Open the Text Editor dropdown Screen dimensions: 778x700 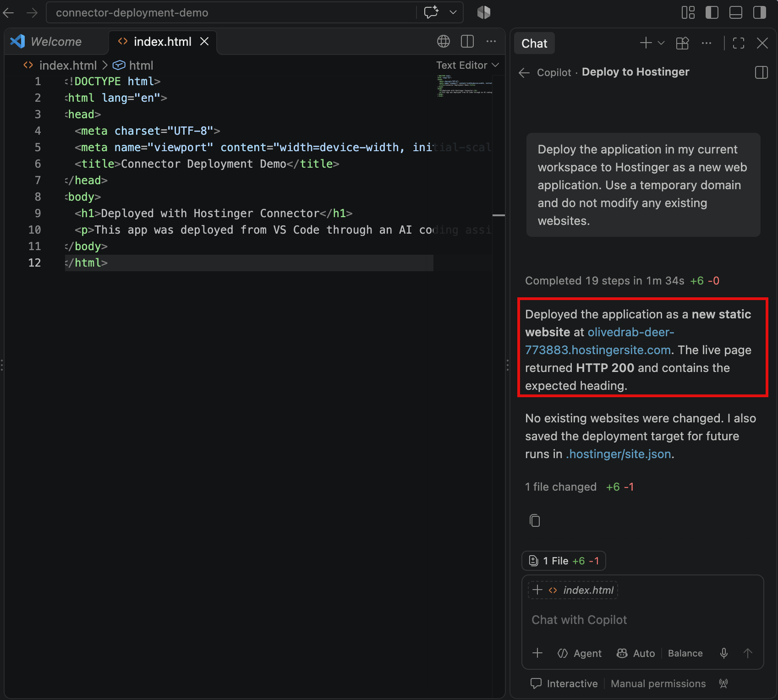(467, 66)
